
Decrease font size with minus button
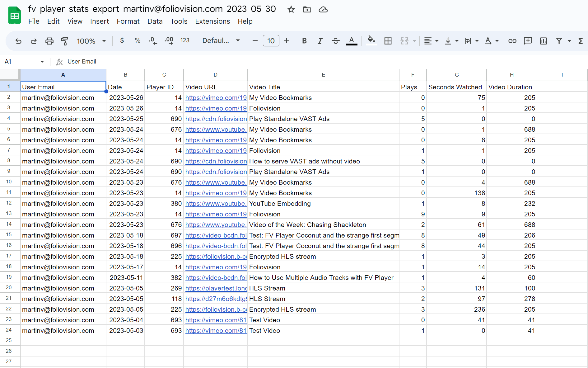(x=255, y=41)
